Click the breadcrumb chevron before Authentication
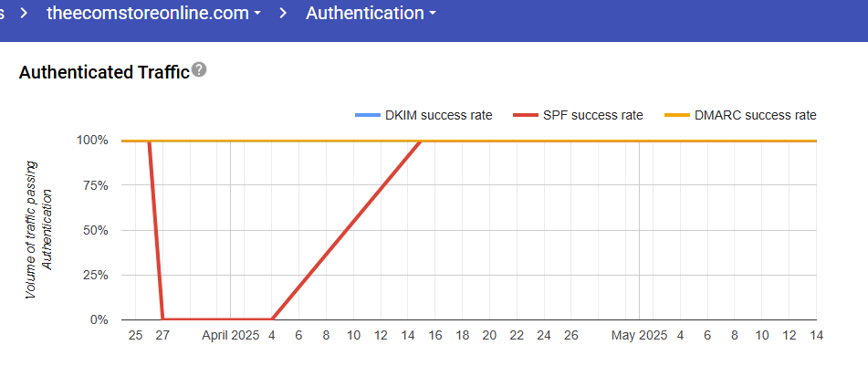The width and height of the screenshot is (868, 387). point(284,14)
